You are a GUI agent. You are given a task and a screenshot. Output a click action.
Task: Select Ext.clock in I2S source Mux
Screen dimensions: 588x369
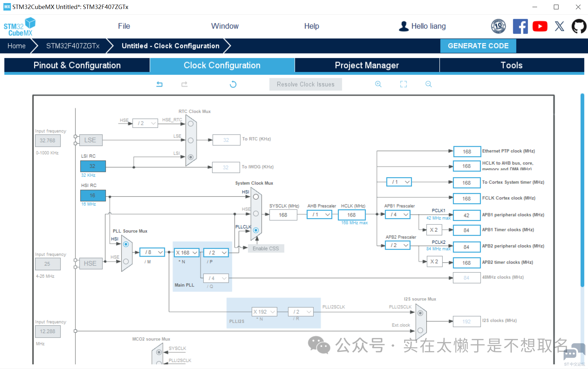pyautogui.click(x=420, y=330)
